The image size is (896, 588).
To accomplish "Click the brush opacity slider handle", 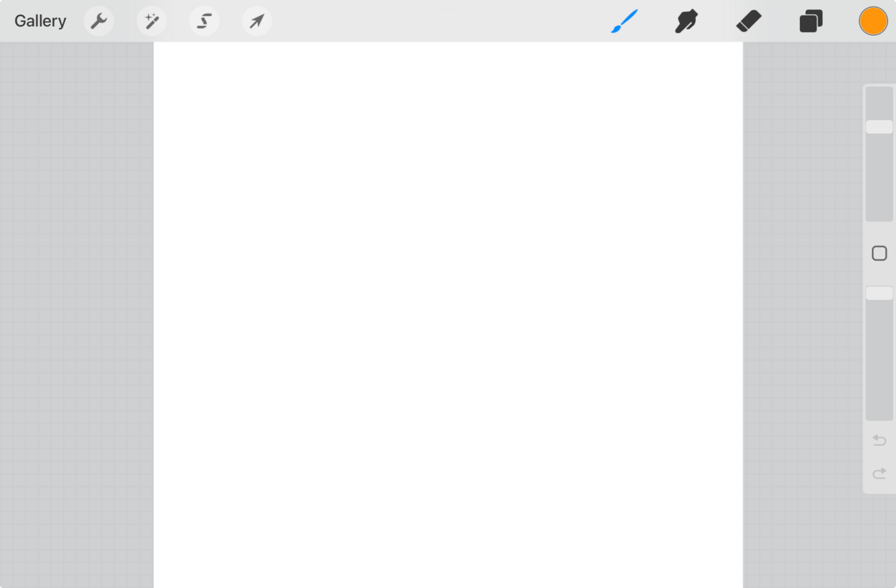I will 879,293.
